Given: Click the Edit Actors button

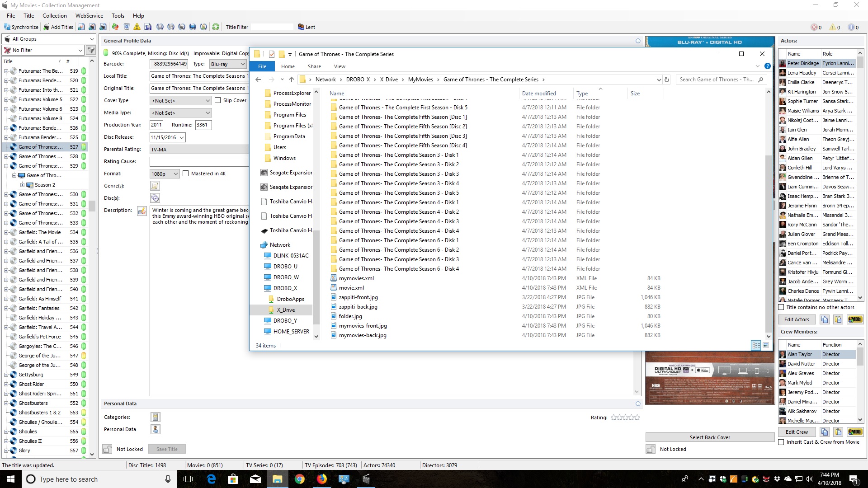Looking at the screenshot, I should (797, 319).
